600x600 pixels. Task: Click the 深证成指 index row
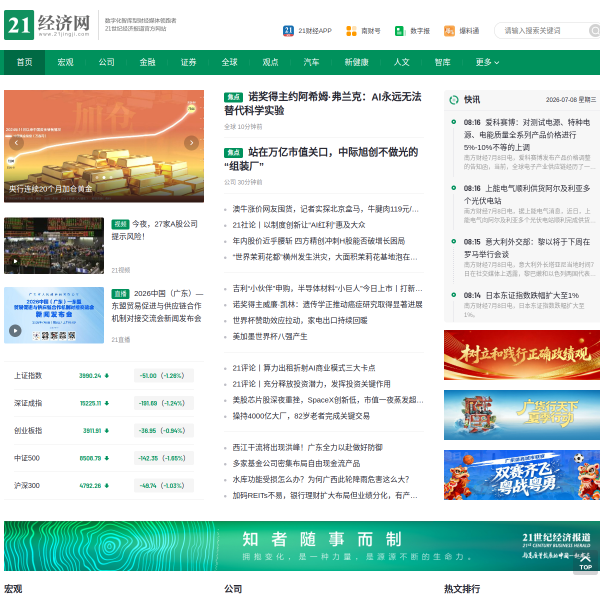104,403
